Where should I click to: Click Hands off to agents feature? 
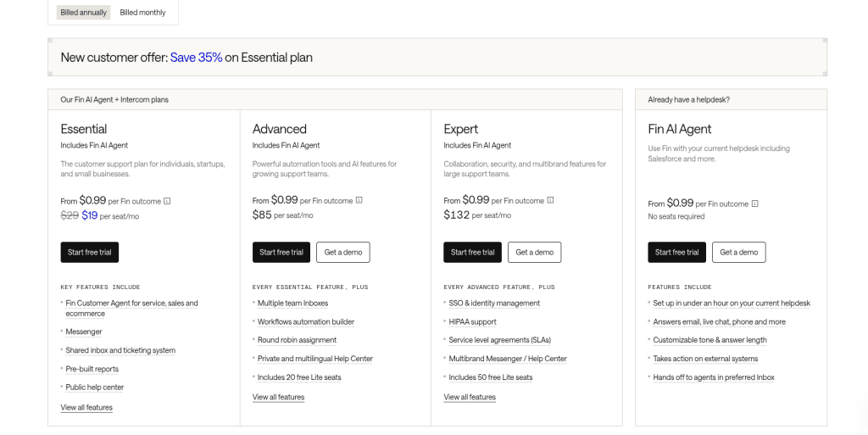[x=714, y=377]
